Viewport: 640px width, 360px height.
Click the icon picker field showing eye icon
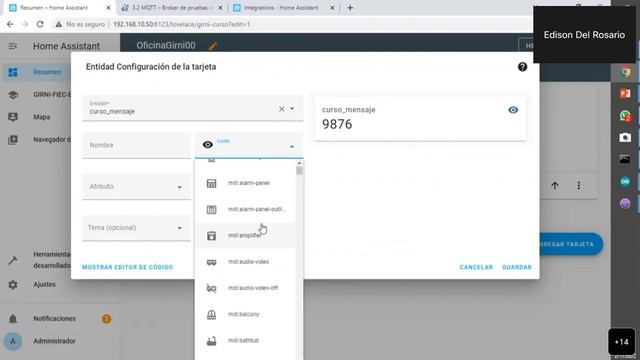point(249,145)
